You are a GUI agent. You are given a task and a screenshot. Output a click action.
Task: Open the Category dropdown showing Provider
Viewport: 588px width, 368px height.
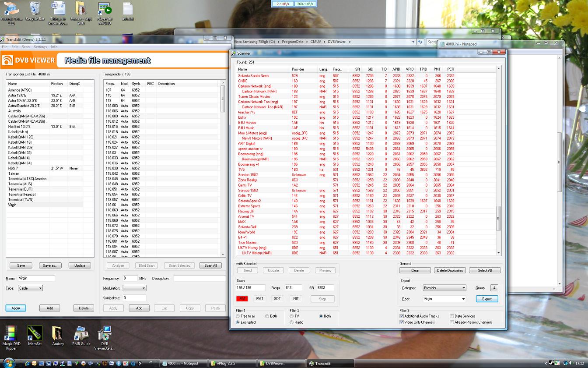[444, 288]
